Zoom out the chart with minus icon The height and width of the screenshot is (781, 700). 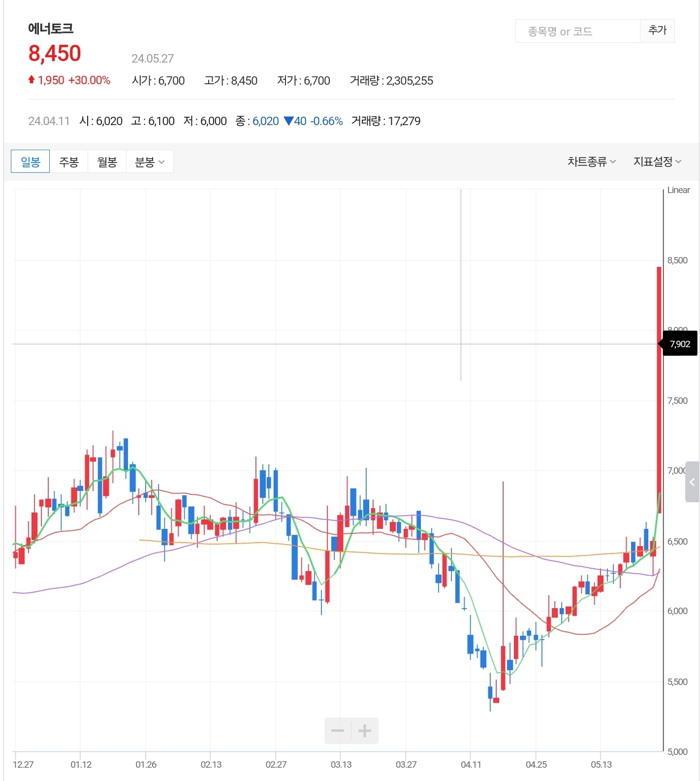(338, 730)
